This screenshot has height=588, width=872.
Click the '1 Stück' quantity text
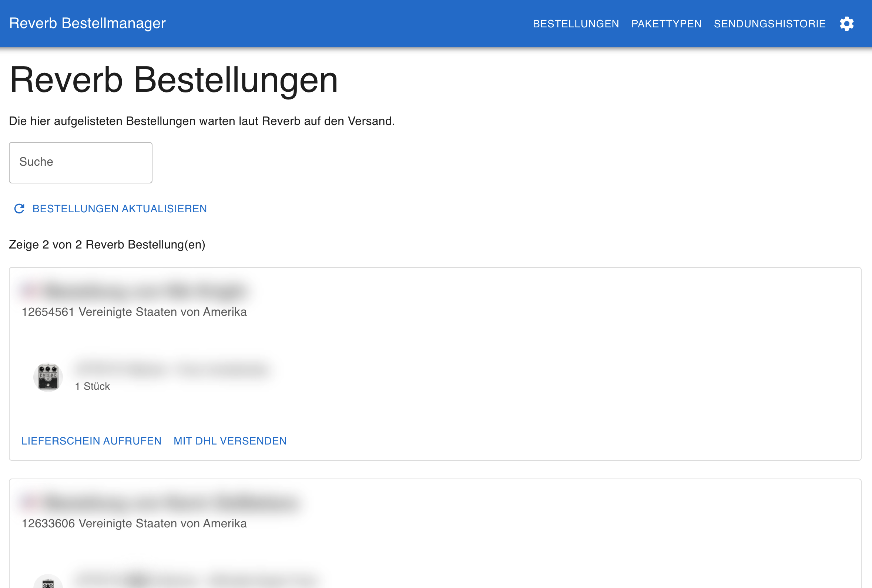coord(92,386)
